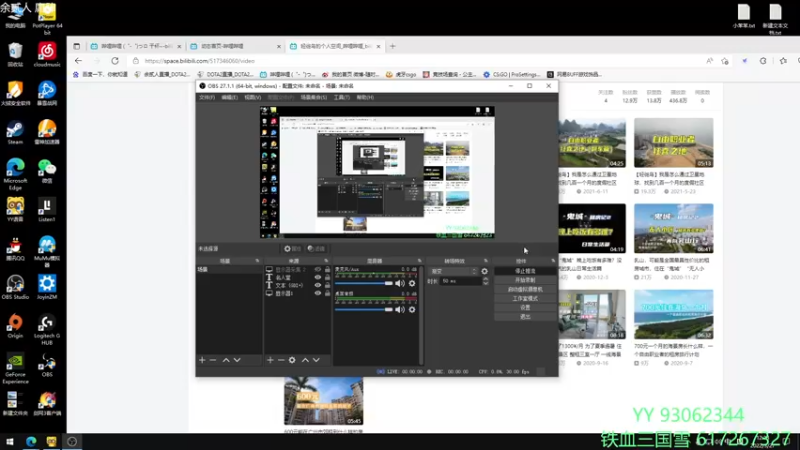Open Steam desktop shortcut
The height and width of the screenshot is (450, 800).
pyautogui.click(x=15, y=133)
